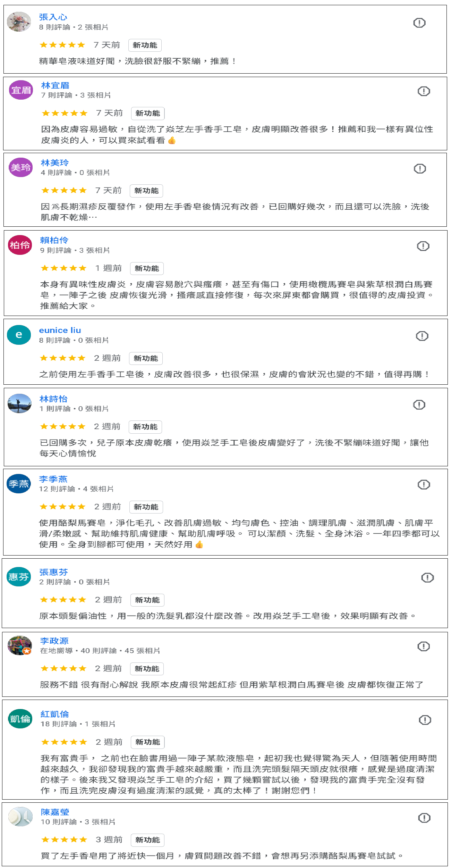Image resolution: width=451 pixels, height=868 pixels.
Task: Open eunice liu's profile link
Action: coord(60,330)
